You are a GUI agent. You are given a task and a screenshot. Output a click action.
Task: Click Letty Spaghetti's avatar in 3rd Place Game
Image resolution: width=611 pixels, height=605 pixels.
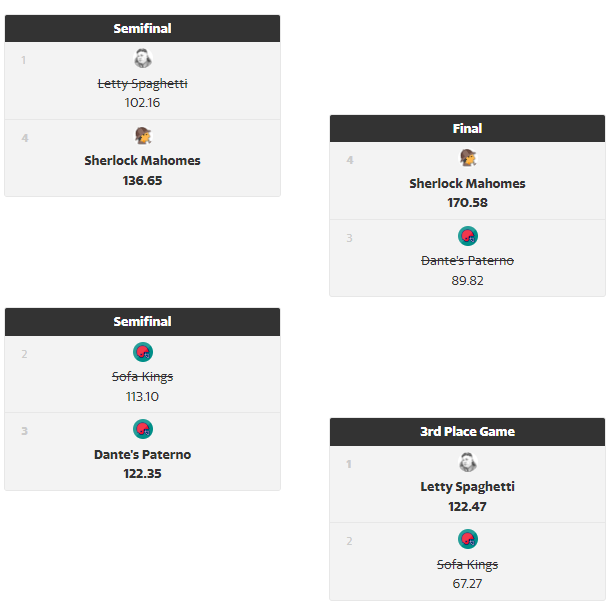point(468,462)
